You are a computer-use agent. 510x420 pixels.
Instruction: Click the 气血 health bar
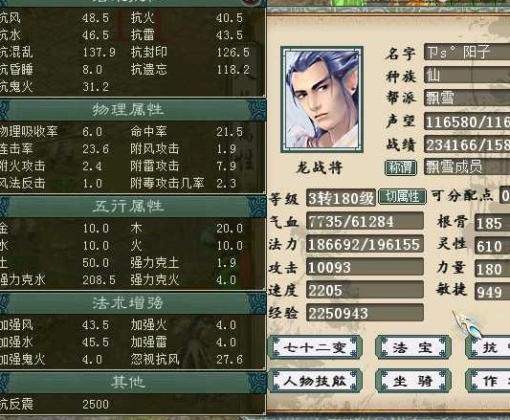[365, 221]
